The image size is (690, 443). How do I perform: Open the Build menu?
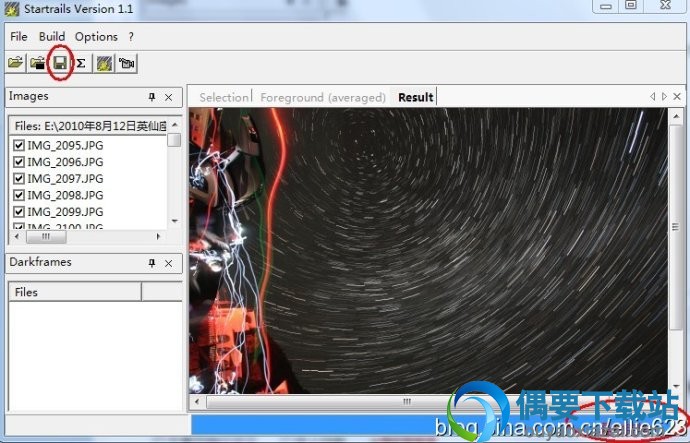[52, 37]
